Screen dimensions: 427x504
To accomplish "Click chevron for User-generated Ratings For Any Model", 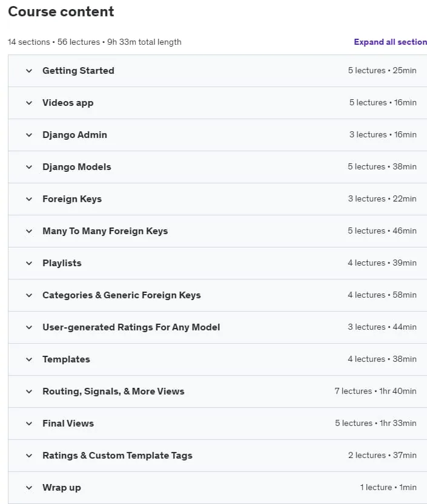I will coord(29,327).
